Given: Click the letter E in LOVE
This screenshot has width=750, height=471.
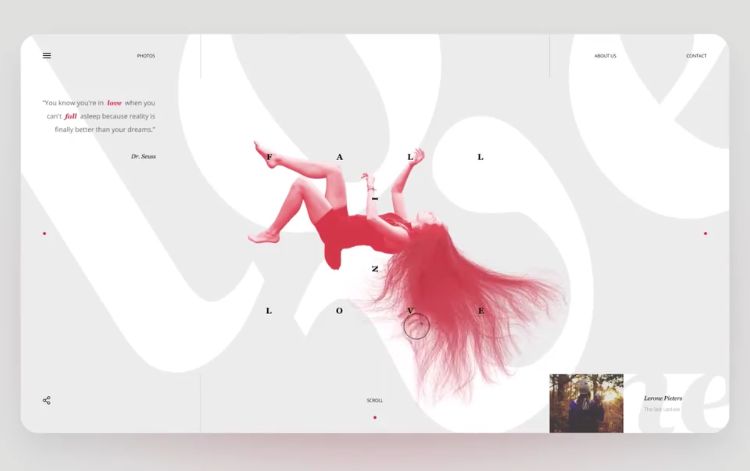Looking at the screenshot, I should pyautogui.click(x=481, y=311).
